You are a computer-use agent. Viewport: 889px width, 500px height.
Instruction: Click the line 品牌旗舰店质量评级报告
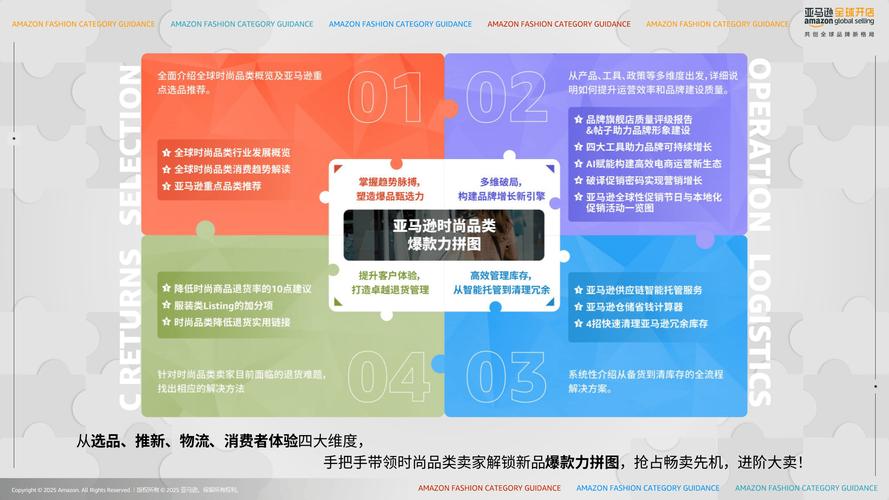[639, 119]
